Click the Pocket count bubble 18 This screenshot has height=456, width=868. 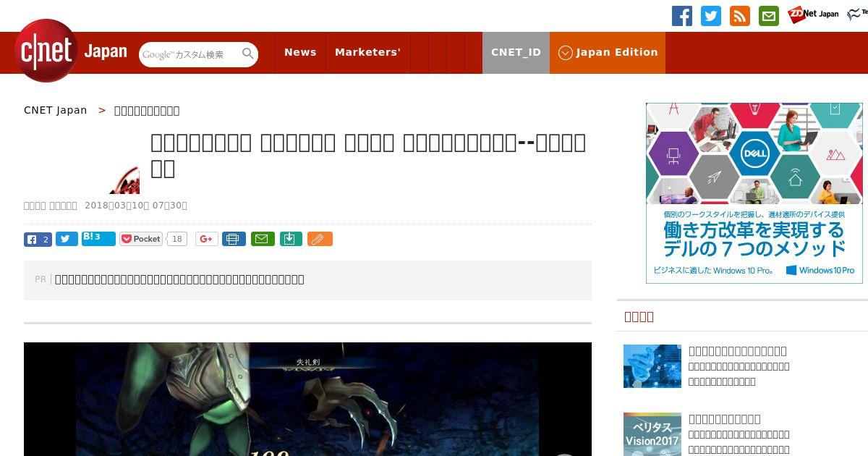click(x=176, y=239)
